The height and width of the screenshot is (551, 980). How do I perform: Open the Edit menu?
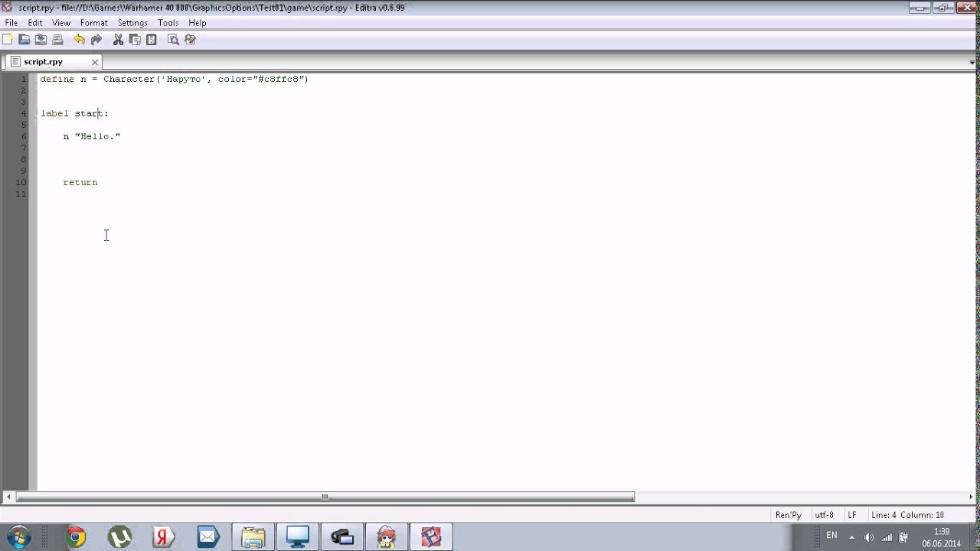(x=35, y=23)
